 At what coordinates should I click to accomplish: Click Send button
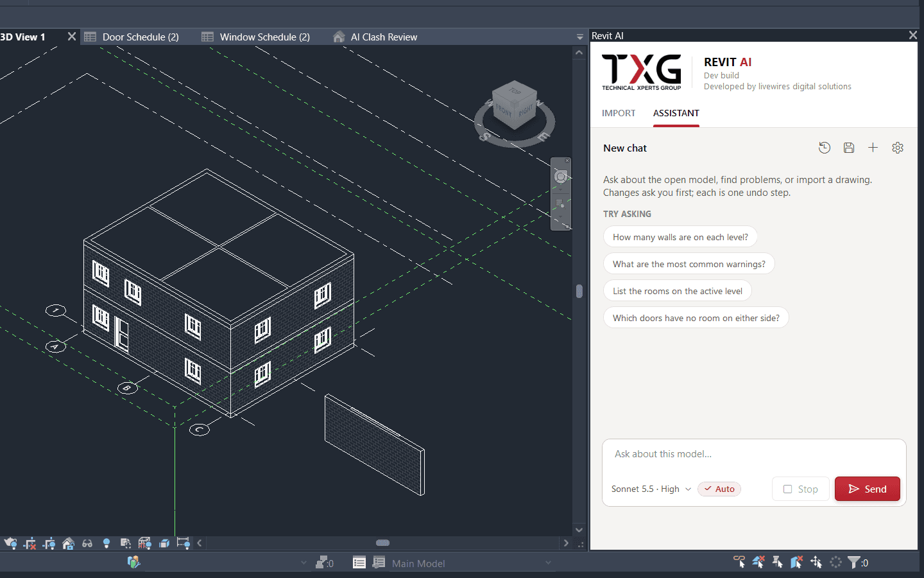pyautogui.click(x=868, y=489)
